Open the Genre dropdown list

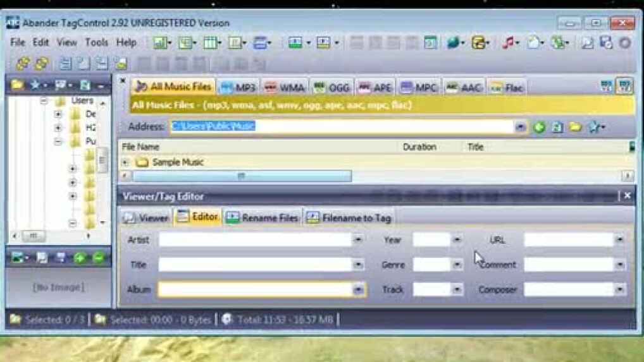pyautogui.click(x=457, y=265)
